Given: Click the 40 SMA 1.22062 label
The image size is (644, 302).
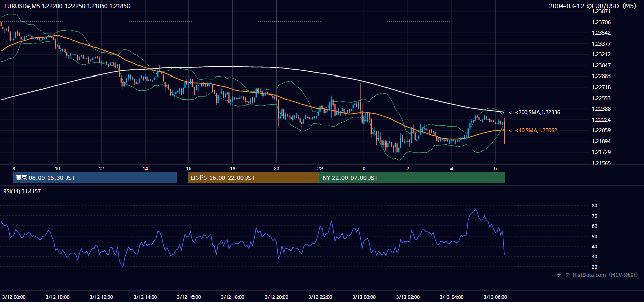Looking at the screenshot, I should pos(533,130).
